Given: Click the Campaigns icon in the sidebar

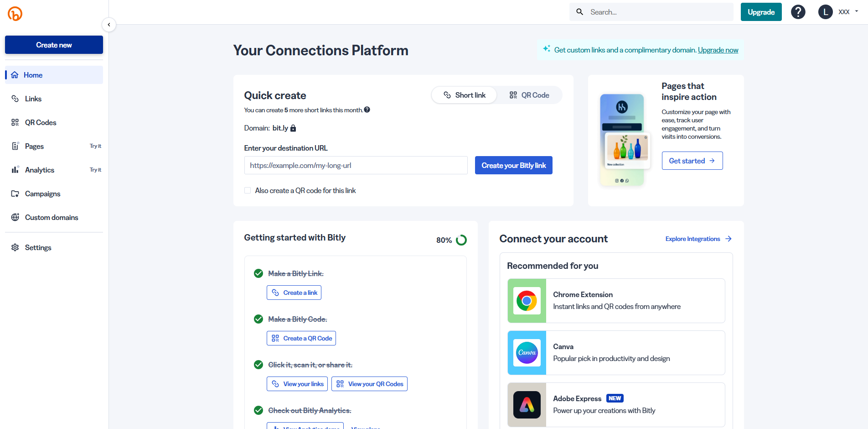Looking at the screenshot, I should [15, 194].
